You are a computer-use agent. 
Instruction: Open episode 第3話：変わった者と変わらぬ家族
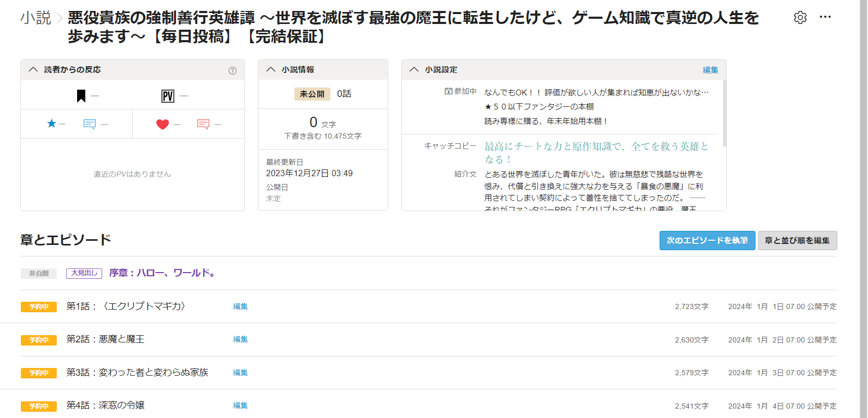(x=137, y=372)
